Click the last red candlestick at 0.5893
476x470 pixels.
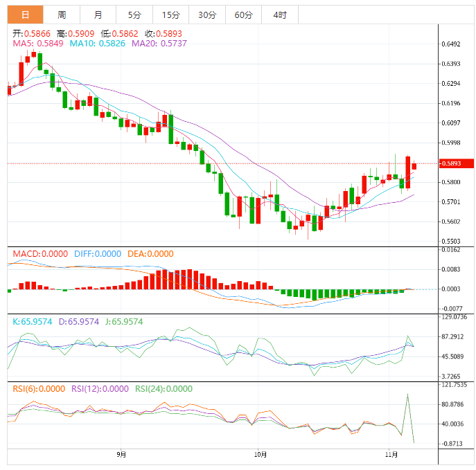click(x=414, y=166)
